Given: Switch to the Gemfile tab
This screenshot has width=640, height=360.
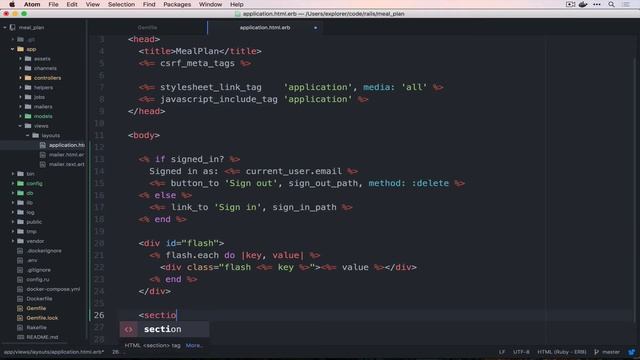Looking at the screenshot, I should tap(147, 27).
